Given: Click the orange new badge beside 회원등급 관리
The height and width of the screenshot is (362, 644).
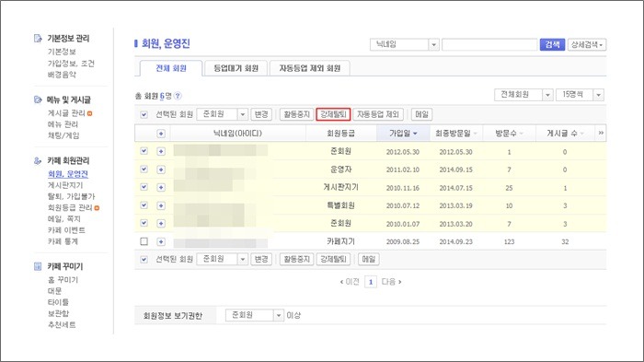Looking at the screenshot, I should point(97,208).
